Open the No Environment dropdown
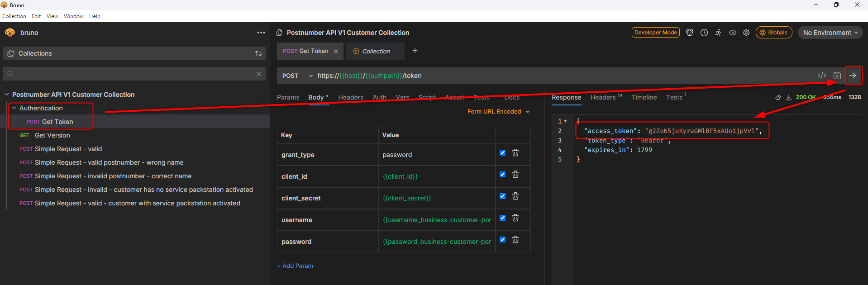The image size is (868, 285). pyautogui.click(x=830, y=33)
